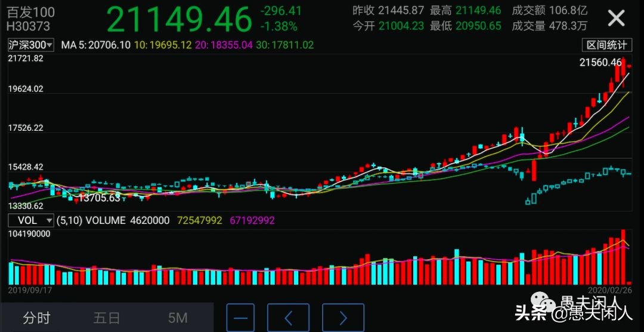
Task: Select the y-axis label 17526.22
Action: (x=26, y=128)
